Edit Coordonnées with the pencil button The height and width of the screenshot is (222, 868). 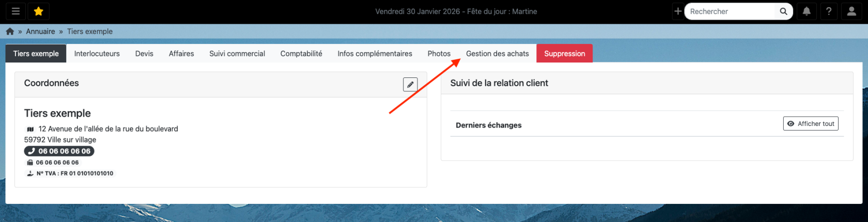[x=410, y=84]
